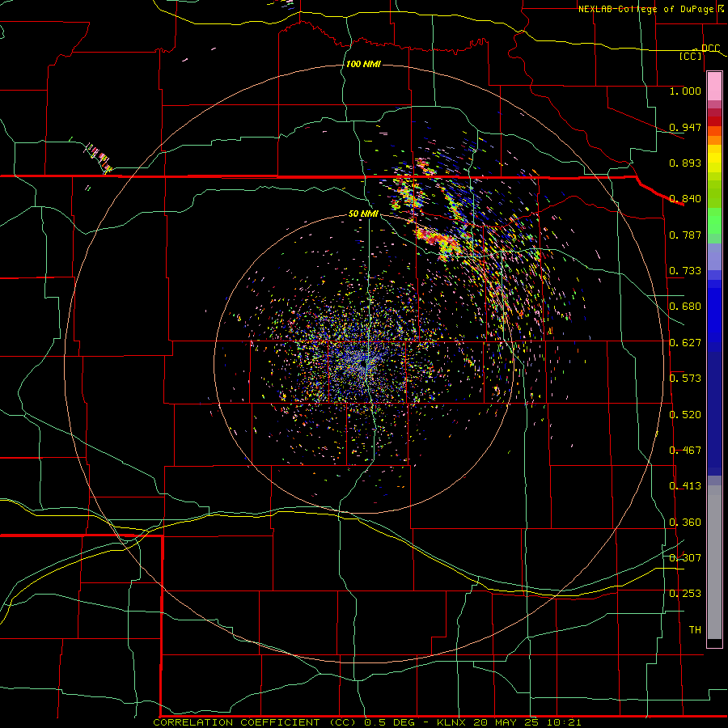Image resolution: width=728 pixels, height=728 pixels.
Task: Pick the orange band of the color bar
Action: tap(714, 140)
